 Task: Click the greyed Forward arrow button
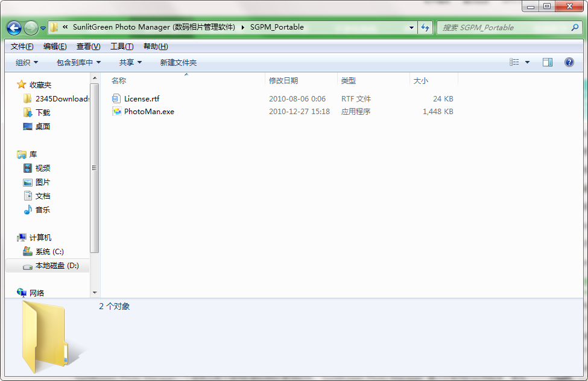(x=31, y=28)
